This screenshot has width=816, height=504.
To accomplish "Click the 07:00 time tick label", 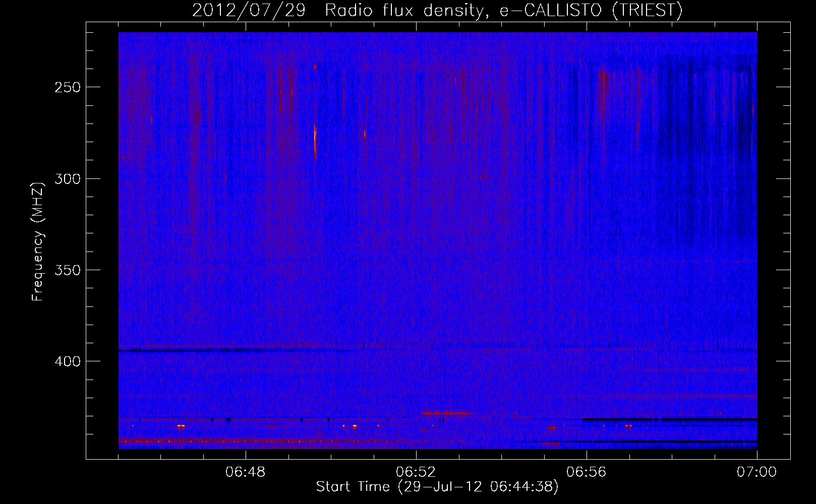I will (756, 472).
